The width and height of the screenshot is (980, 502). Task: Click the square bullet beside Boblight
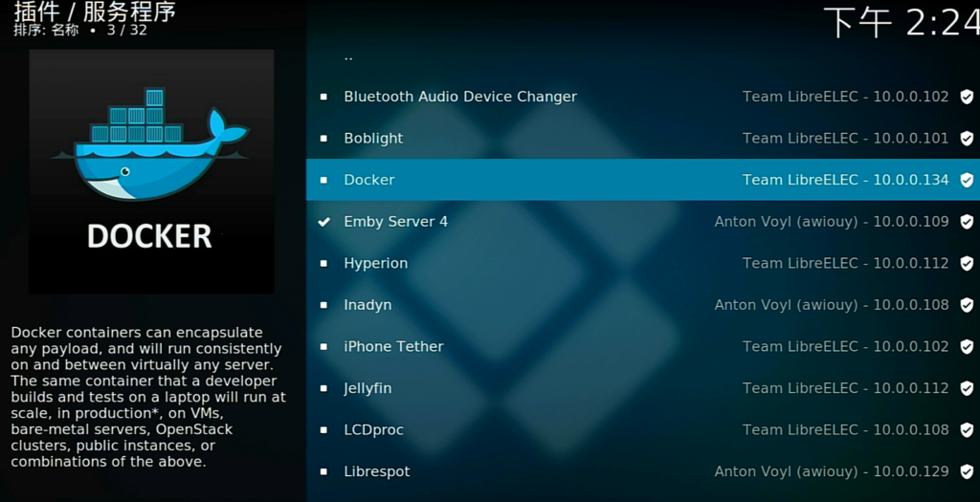(323, 139)
